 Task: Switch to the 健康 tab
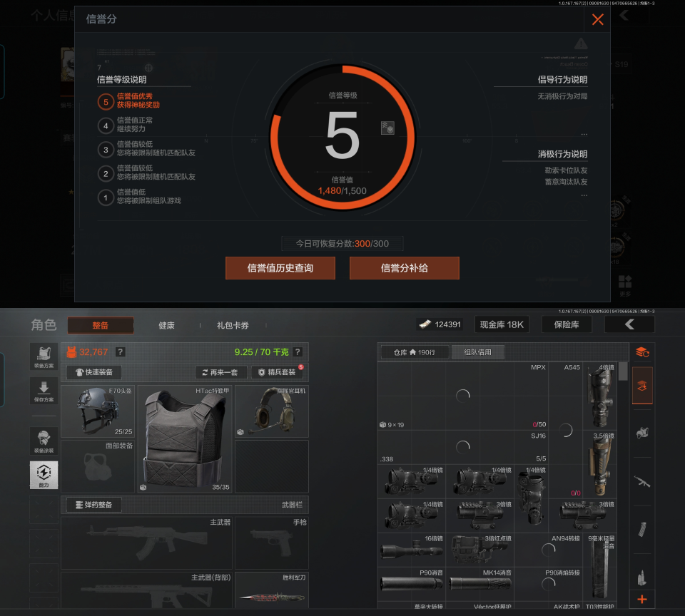click(x=166, y=325)
